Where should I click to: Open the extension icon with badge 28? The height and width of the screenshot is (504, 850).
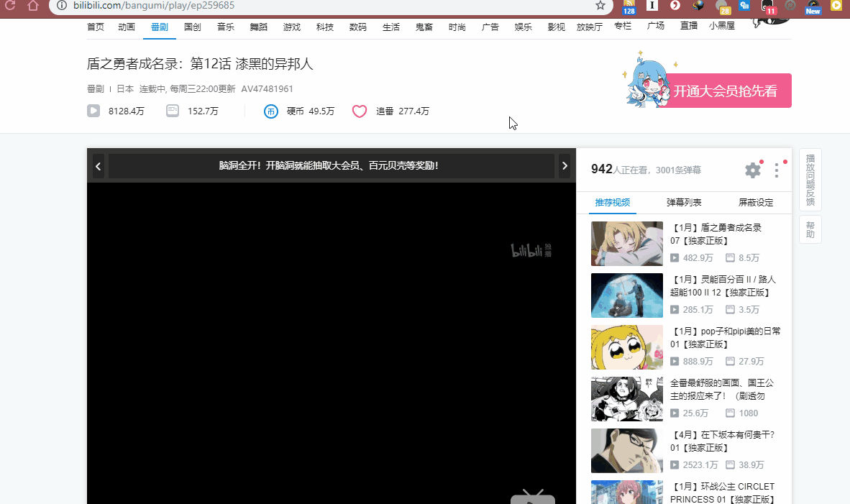coord(723,6)
